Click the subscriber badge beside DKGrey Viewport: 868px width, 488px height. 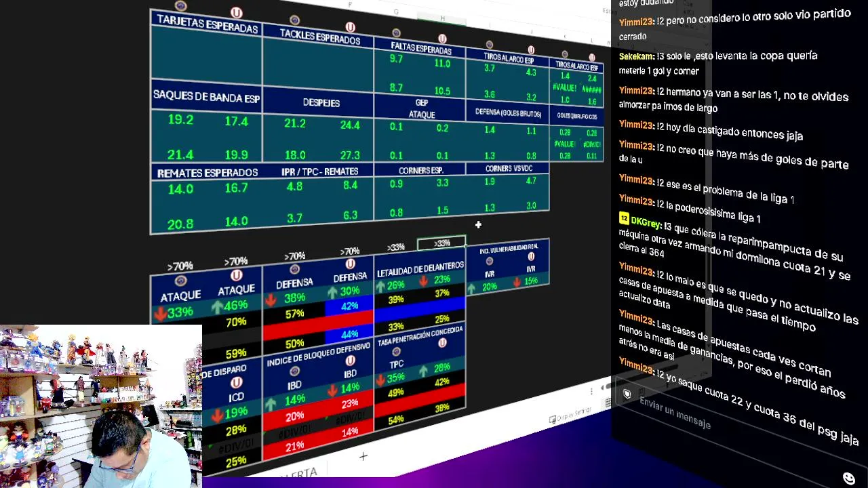coord(624,218)
